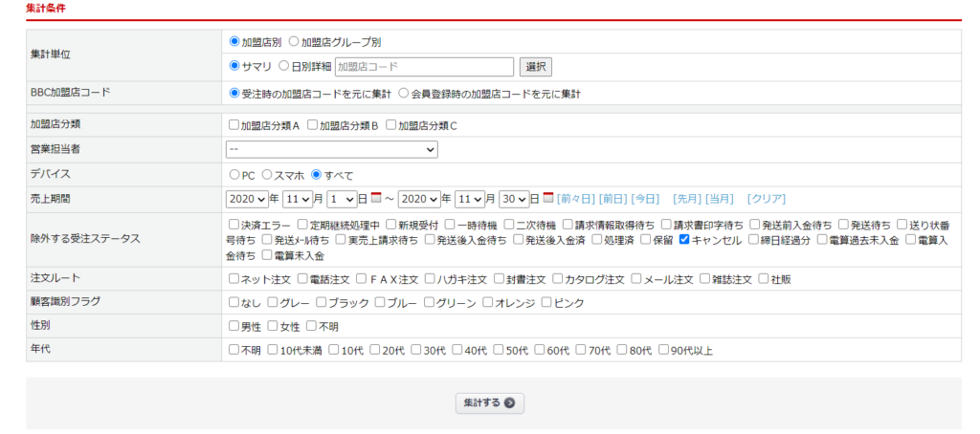
Task: Check 決済エラー status checkbox
Action: pos(234,224)
